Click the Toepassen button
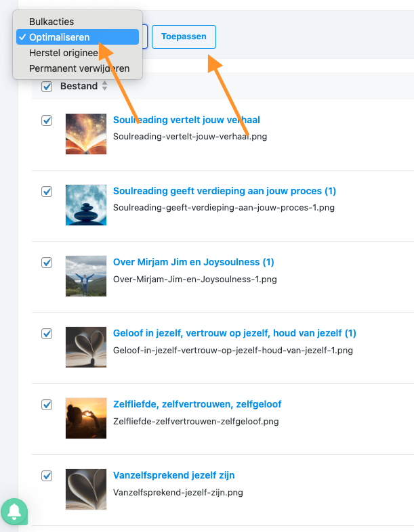This screenshot has width=414, height=532. 184,37
